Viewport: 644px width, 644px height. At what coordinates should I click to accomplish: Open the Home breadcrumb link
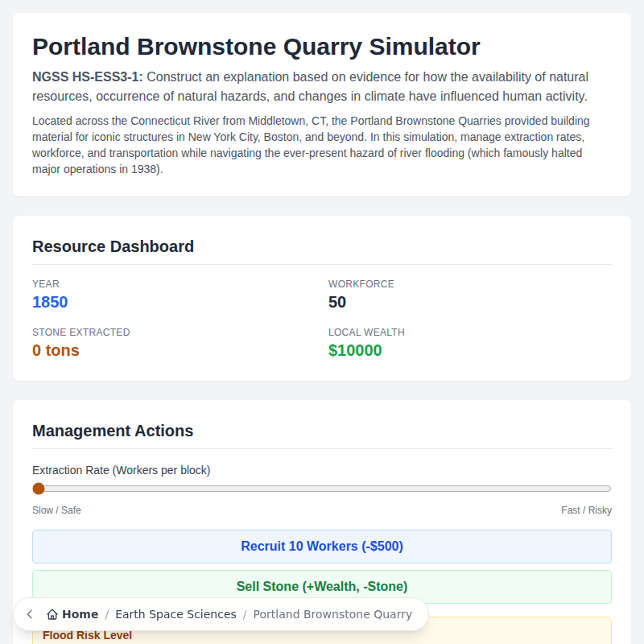pos(78,613)
